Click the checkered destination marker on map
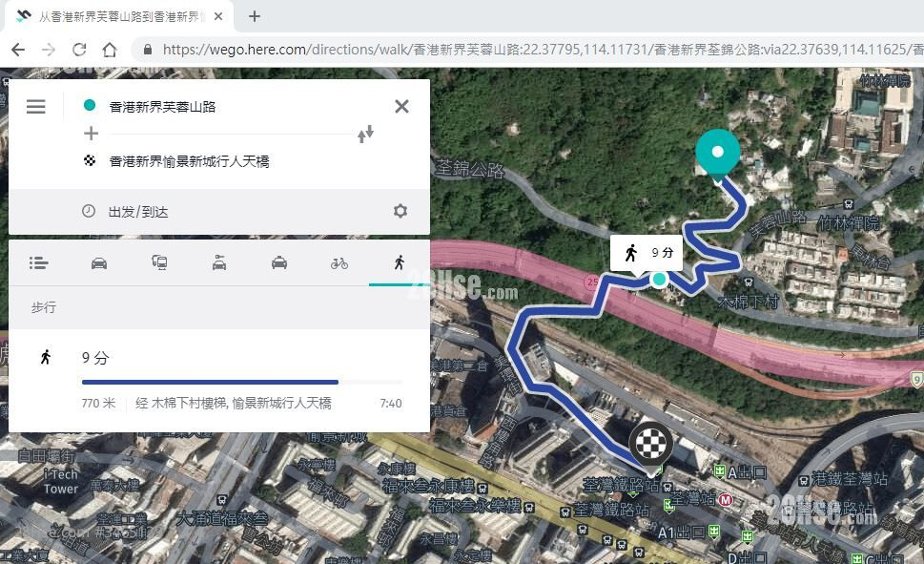 pyautogui.click(x=650, y=445)
